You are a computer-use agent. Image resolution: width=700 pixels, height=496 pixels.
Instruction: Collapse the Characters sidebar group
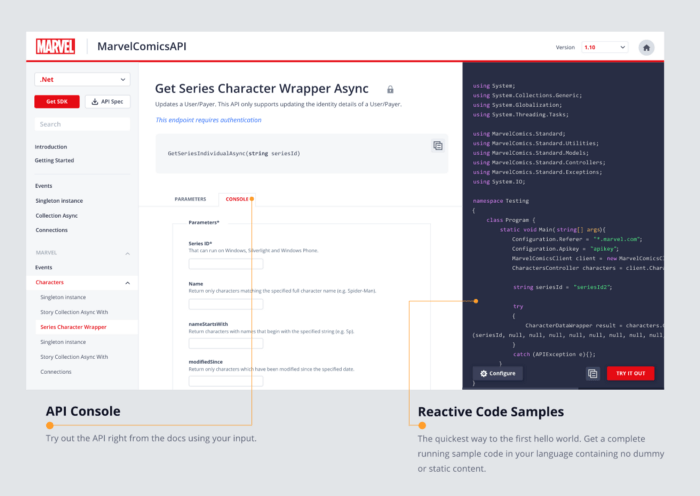(127, 283)
